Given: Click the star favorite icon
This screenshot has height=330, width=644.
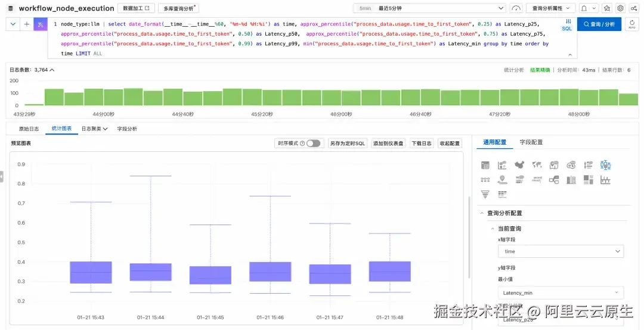Looking at the screenshot, I should tap(607, 8).
